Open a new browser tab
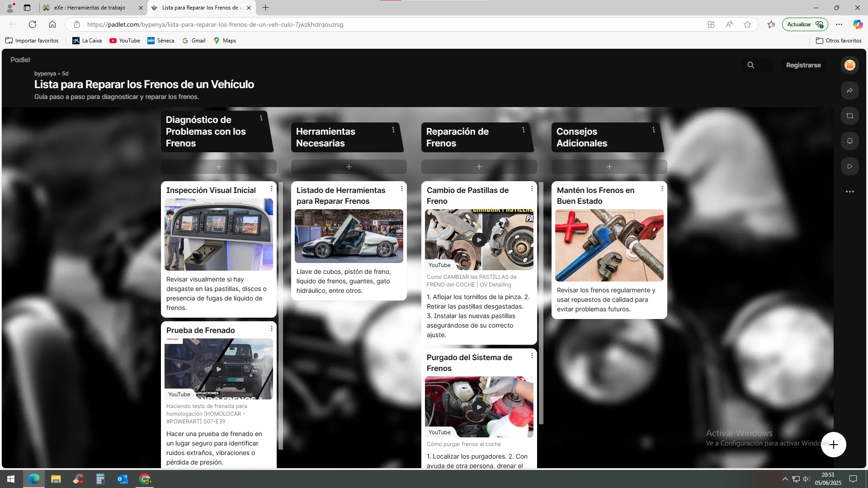The width and height of the screenshot is (868, 488). pos(266,8)
